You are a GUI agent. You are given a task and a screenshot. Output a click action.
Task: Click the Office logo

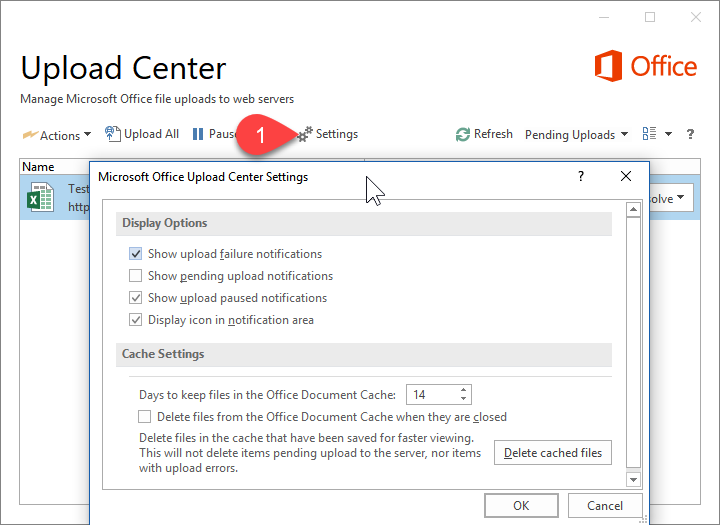coord(646,66)
